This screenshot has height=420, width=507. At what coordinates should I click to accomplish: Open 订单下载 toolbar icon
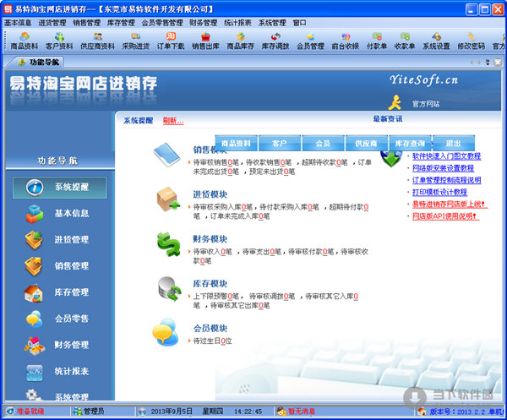(171, 41)
